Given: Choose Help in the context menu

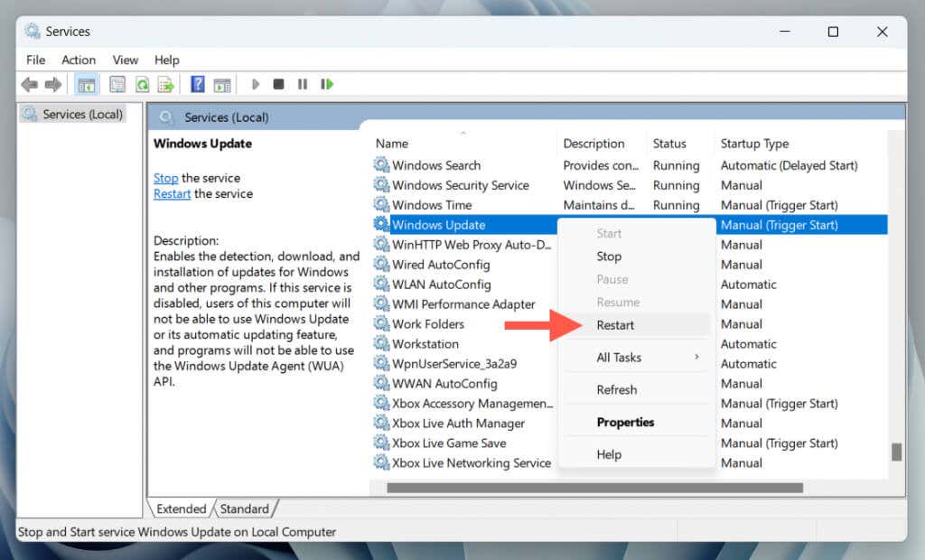Looking at the screenshot, I should (637, 455).
